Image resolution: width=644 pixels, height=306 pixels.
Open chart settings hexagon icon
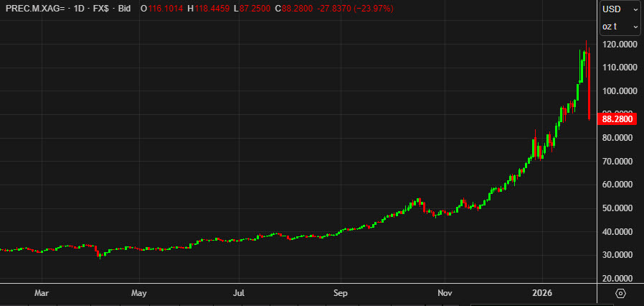tap(621, 294)
